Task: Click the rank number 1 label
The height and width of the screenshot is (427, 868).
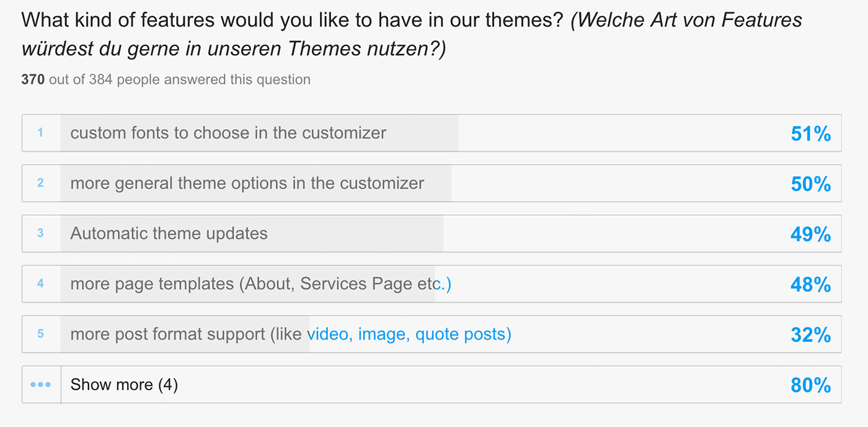Action: pos(40,133)
